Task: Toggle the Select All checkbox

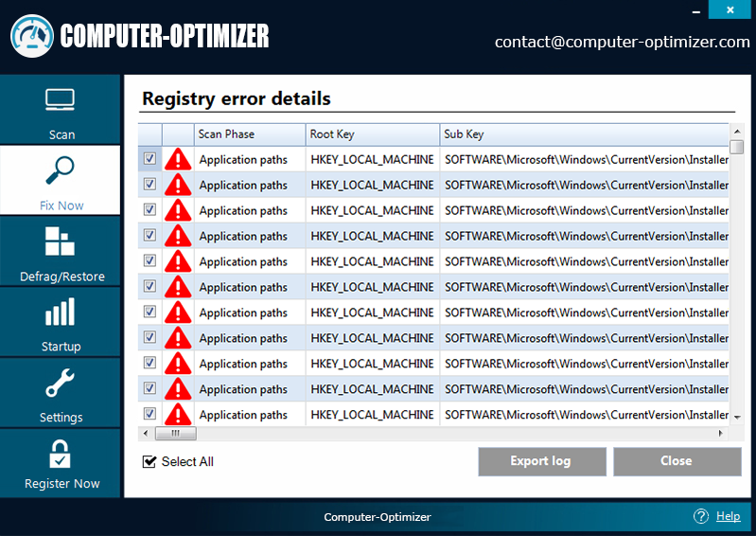Action: click(x=149, y=462)
